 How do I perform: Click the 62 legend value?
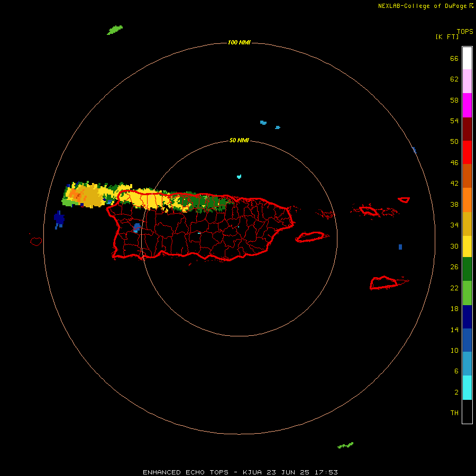click(x=454, y=79)
